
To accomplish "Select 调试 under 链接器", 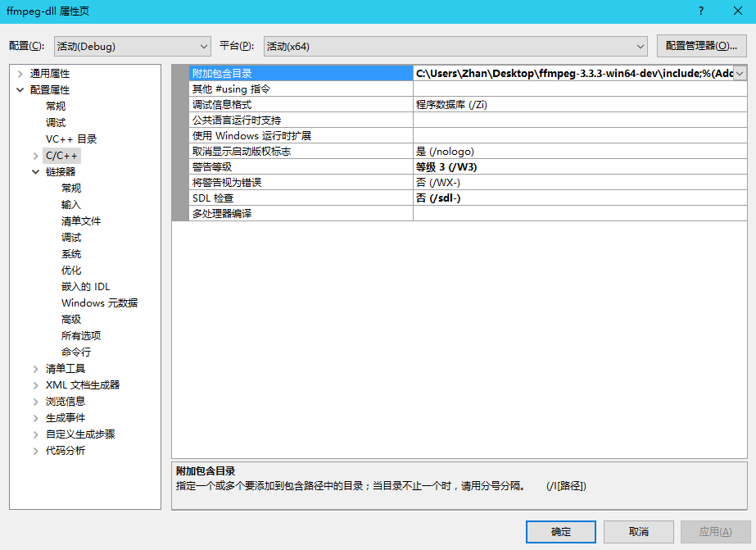I will point(71,238).
